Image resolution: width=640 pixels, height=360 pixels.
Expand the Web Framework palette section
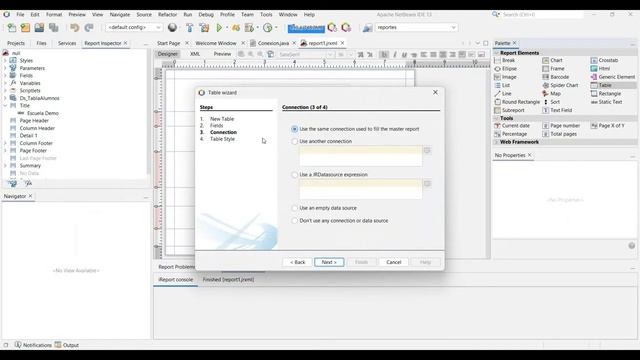[496, 142]
